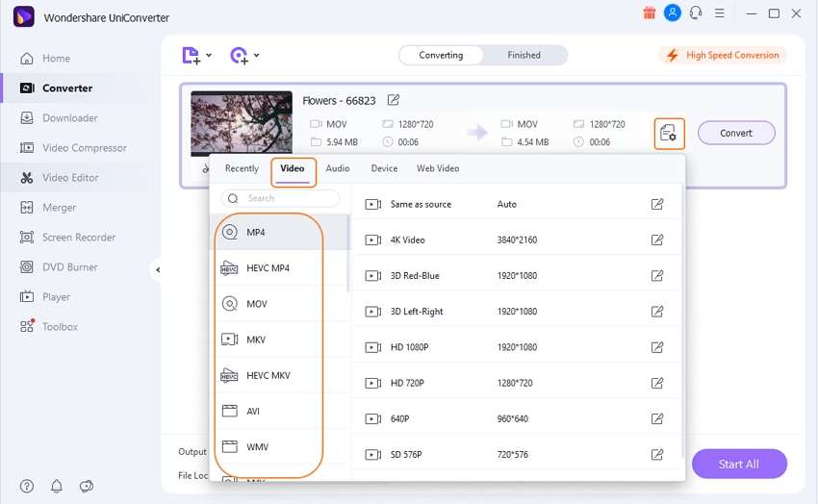Click the format Search field
The width and height of the screenshot is (818, 504).
pyautogui.click(x=280, y=198)
